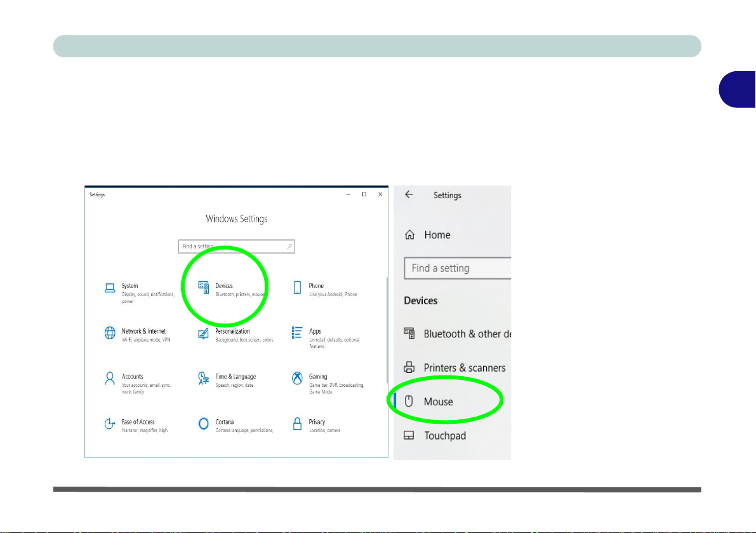Open the Ease of Access icon
The image size is (756, 533).
tap(110, 424)
